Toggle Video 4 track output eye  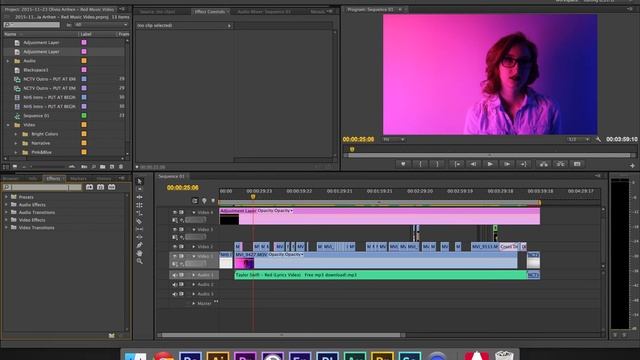tap(175, 212)
